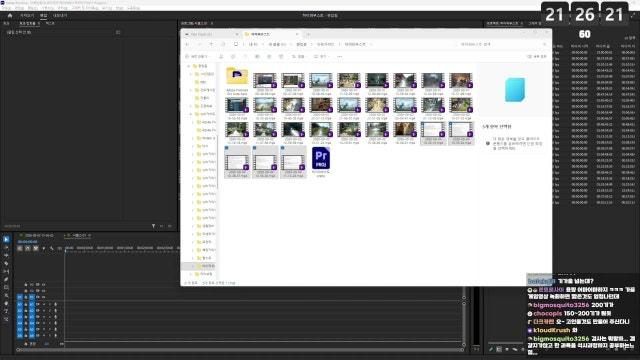Open timeline wrench display settings
The width and height of the screenshot is (640, 360).
pos(52,248)
